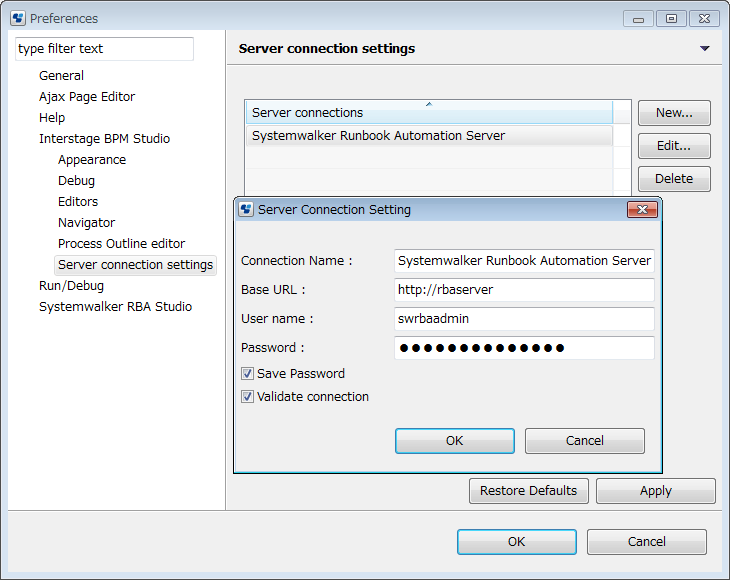This screenshot has height=580, width=730.
Task: Click the Connection Name input field
Action: pyautogui.click(x=524, y=261)
